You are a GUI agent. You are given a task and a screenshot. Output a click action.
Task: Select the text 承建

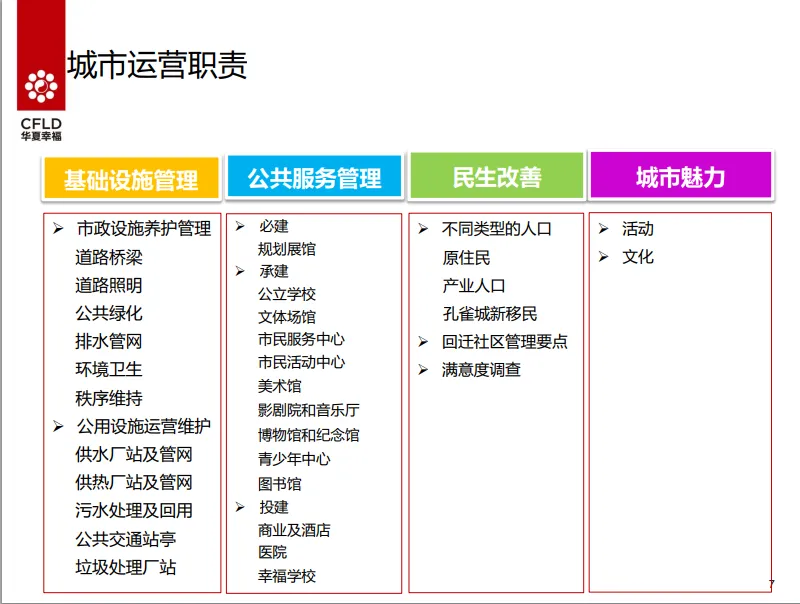274,271
